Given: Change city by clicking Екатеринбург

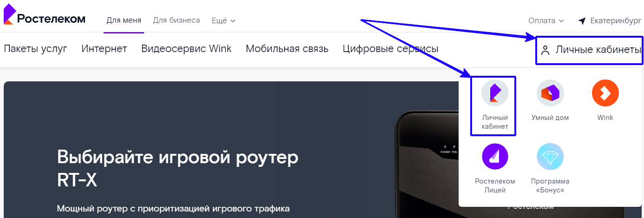Looking at the screenshot, I should [615, 21].
